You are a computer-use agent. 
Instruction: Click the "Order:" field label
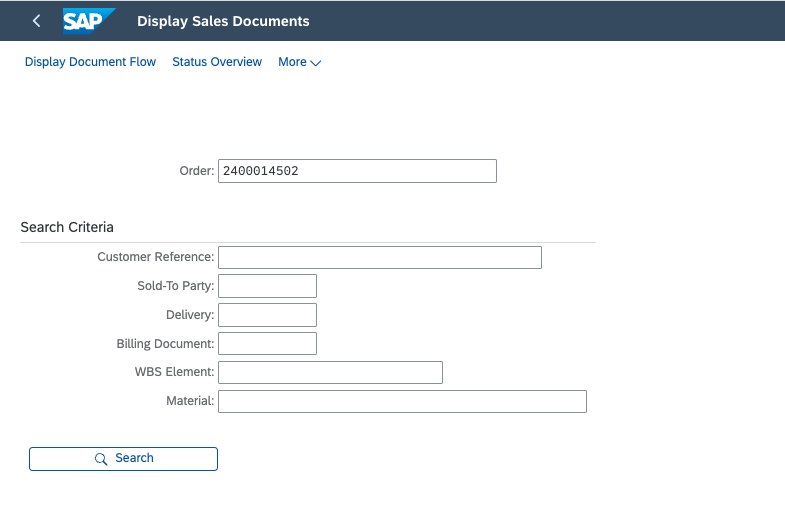(x=196, y=171)
